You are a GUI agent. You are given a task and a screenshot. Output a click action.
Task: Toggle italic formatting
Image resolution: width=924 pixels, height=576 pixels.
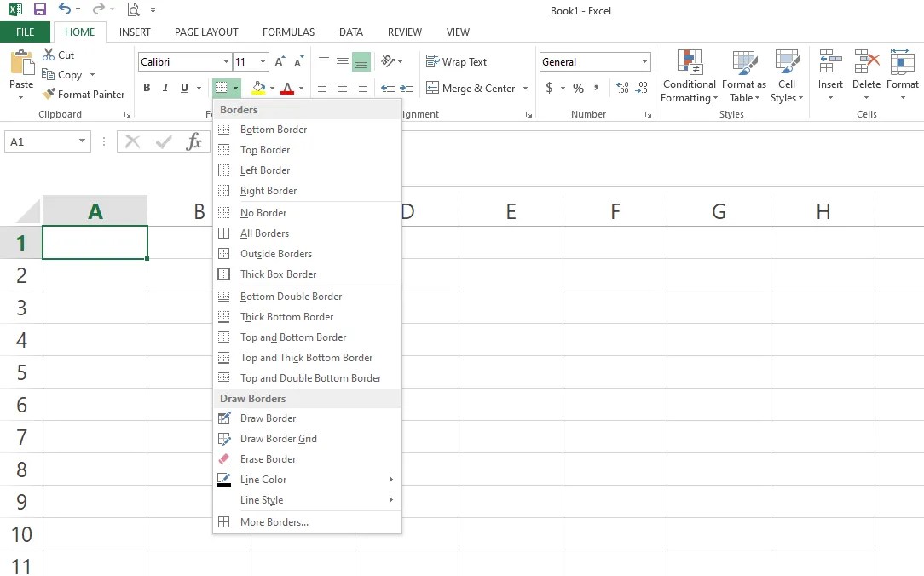165,87
